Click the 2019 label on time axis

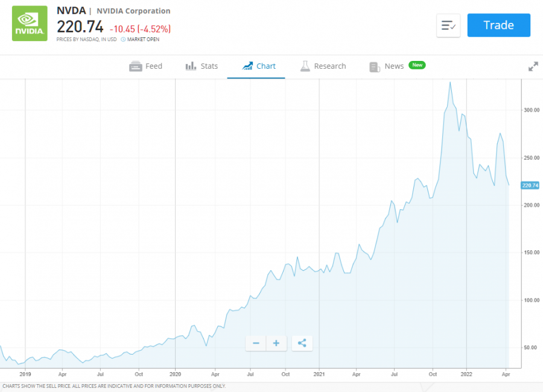[x=25, y=374]
